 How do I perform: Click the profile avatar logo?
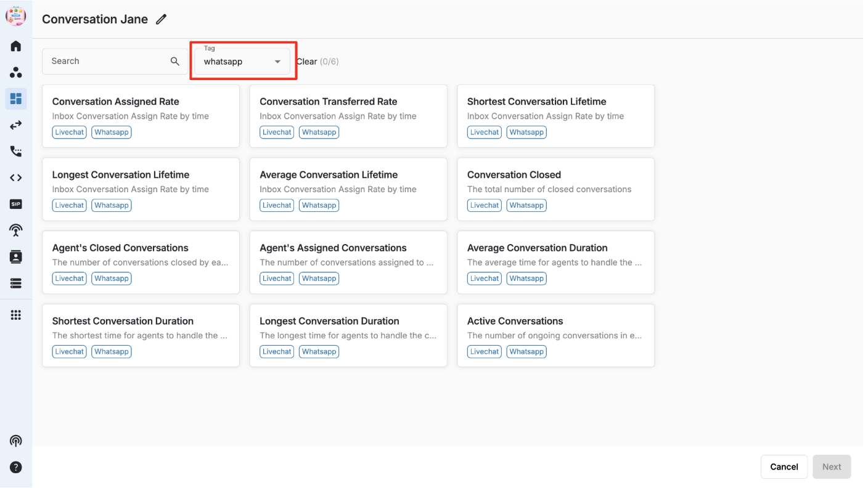pyautogui.click(x=16, y=16)
